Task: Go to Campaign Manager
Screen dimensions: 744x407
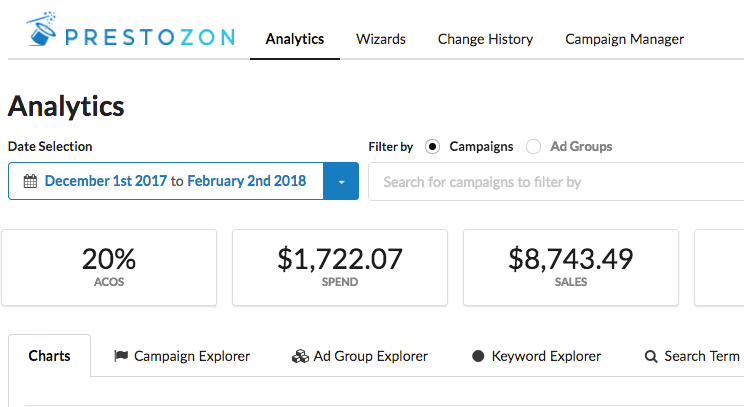Action: [624, 40]
